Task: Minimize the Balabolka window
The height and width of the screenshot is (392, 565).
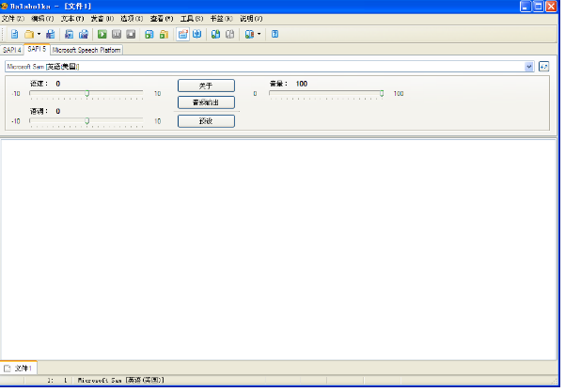Action: [x=526, y=7]
